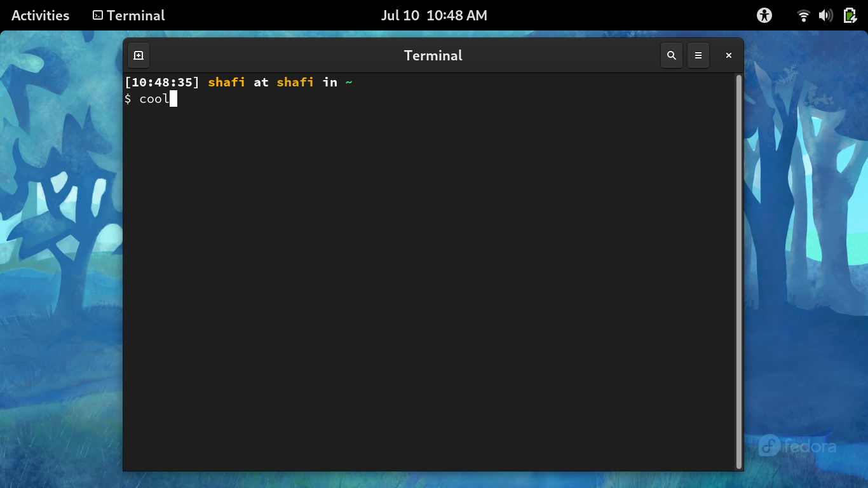Image resolution: width=868 pixels, height=488 pixels.
Task: Close the Terminal window
Action: coord(729,56)
